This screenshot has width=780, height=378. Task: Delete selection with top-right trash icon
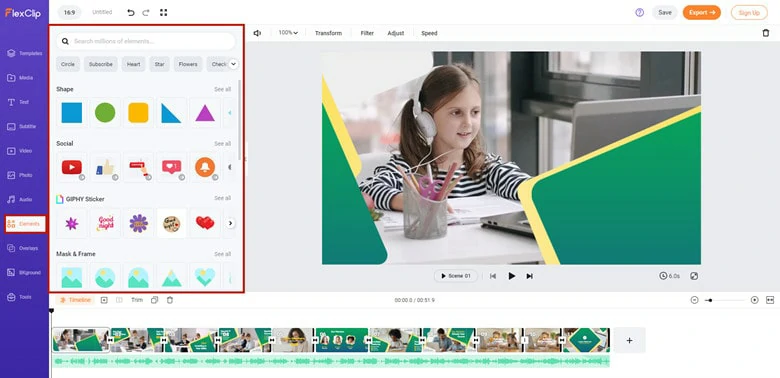point(766,33)
